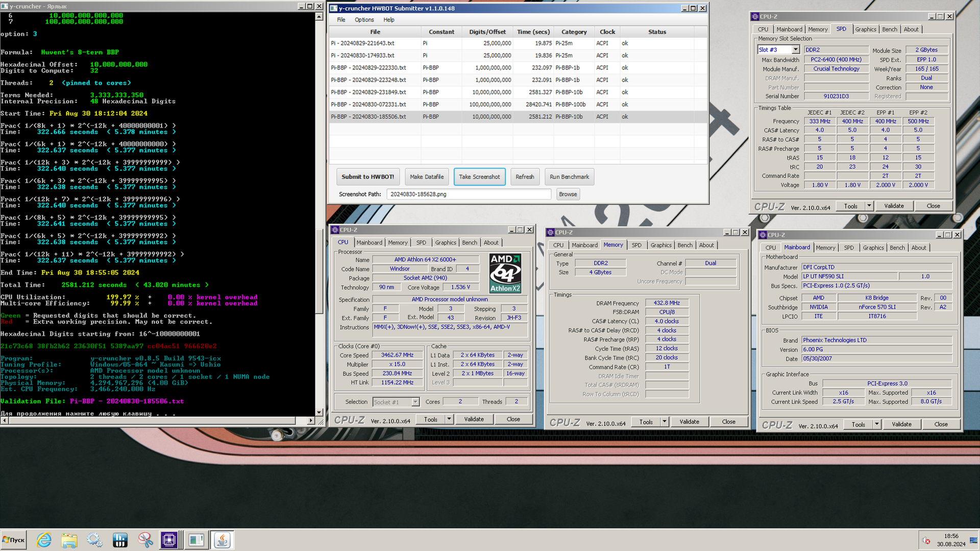Select row Pi-BBP - 20240830-072331.txt
Viewport: 980px width, 551px height.
click(518, 104)
